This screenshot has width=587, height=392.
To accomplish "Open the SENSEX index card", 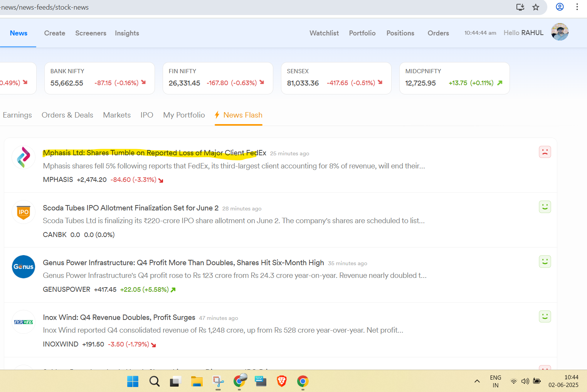I will coord(336,78).
